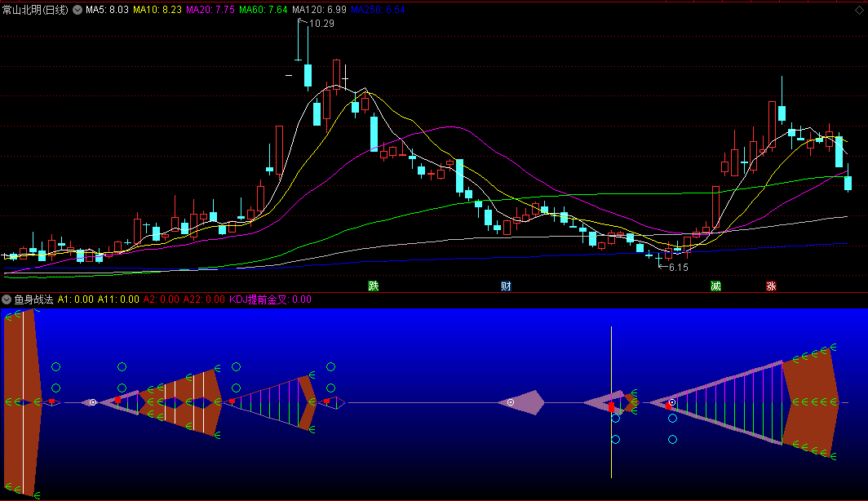Click the KDJ提前金叉: 0.00 value

pos(270,299)
